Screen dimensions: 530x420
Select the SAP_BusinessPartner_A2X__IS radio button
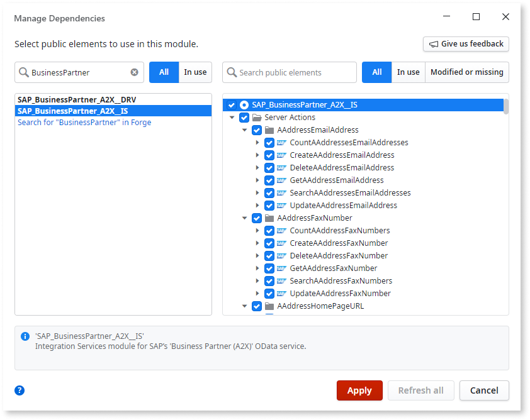pyautogui.click(x=231, y=105)
